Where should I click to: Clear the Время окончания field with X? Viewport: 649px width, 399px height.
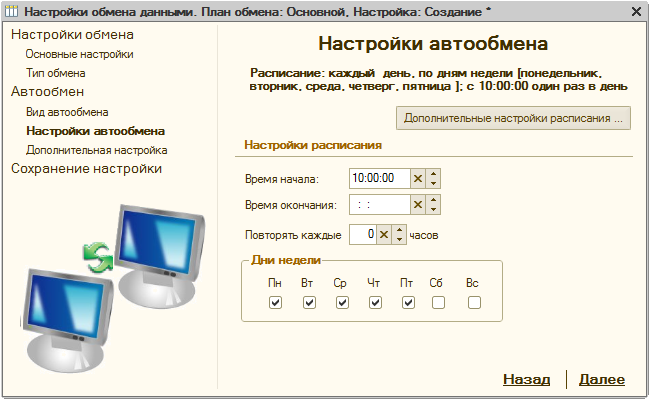click(418, 204)
